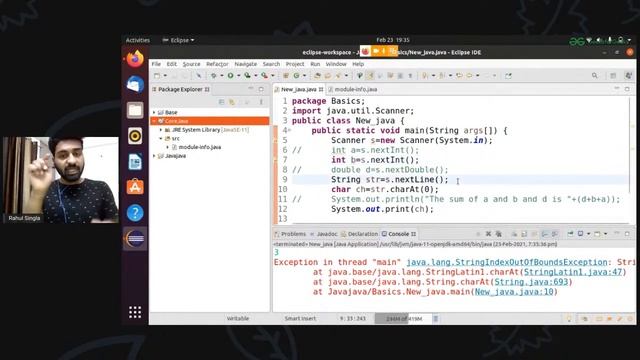Click the tip lightbulb in the status bar
Image resolution: width=640 pixels, height=360 pixels.
(x=569, y=319)
